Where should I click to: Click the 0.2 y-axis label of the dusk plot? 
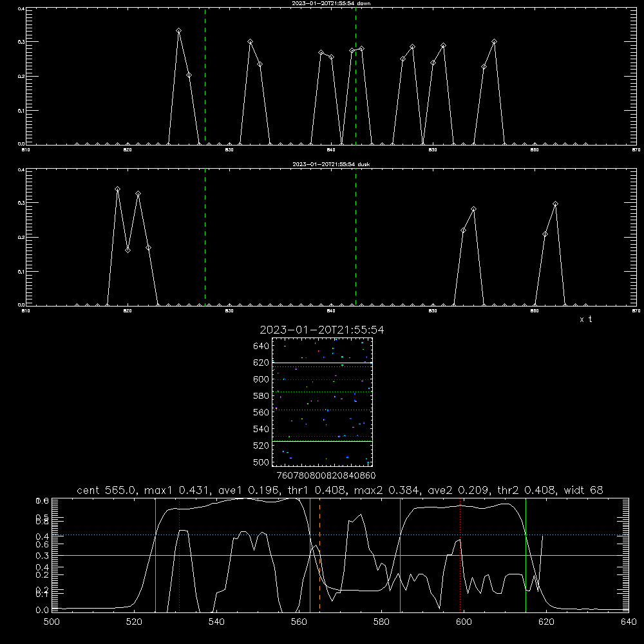click(x=21, y=237)
